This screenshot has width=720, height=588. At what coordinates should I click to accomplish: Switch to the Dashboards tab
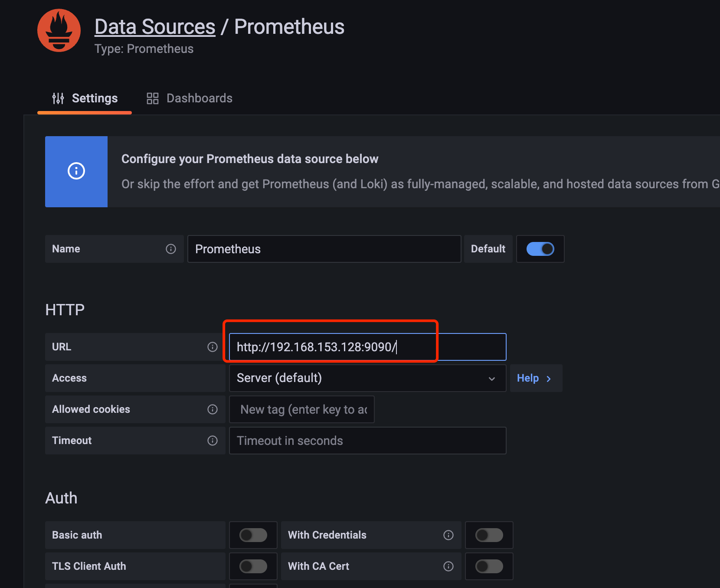pyautogui.click(x=189, y=98)
